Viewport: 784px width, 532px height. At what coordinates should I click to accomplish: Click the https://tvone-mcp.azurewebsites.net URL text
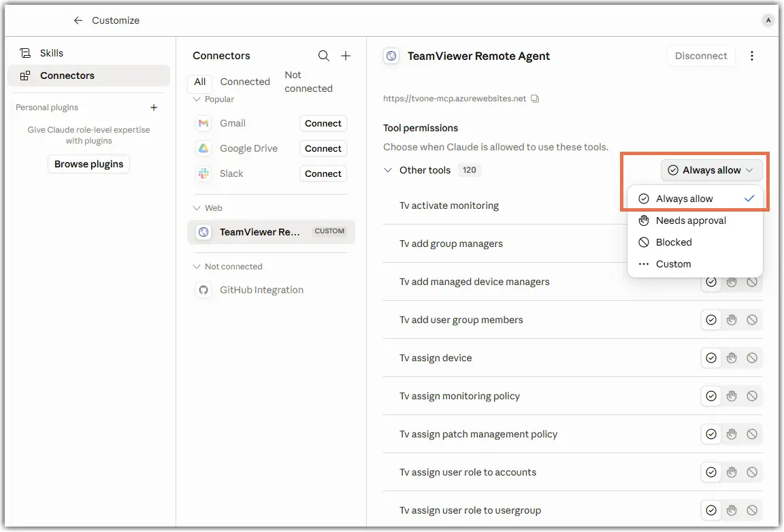pyautogui.click(x=455, y=99)
